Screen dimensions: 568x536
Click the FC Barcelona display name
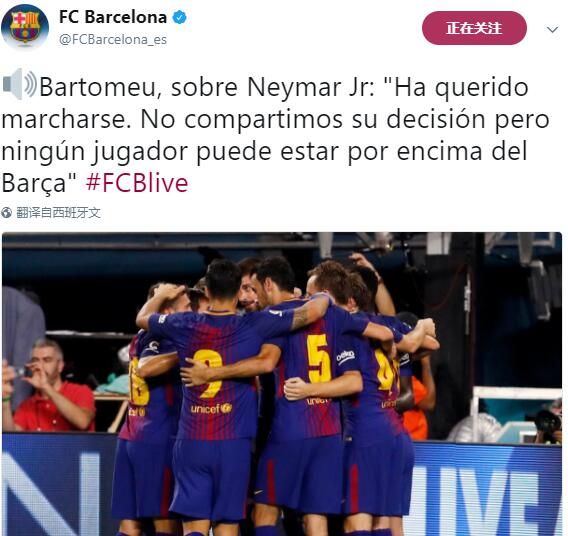113,17
